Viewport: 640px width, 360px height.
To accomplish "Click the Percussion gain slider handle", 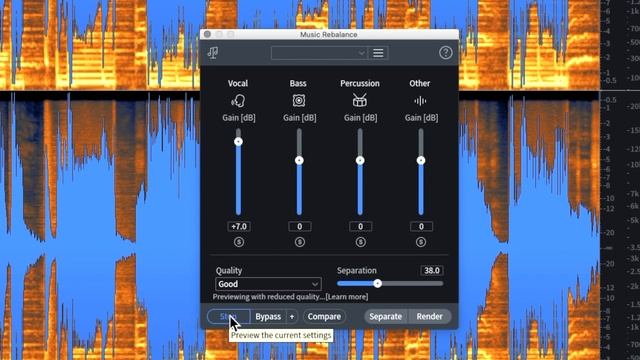I will (360, 160).
